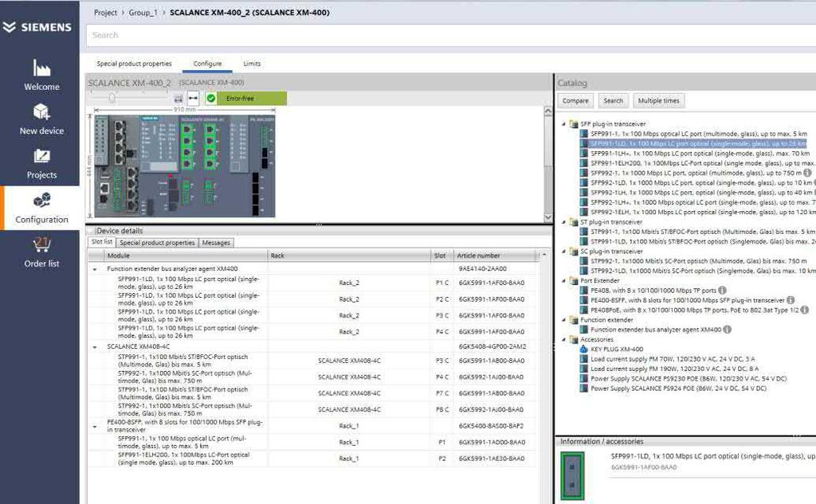Open the Order list cart icon
816x504 pixels.
[41, 244]
